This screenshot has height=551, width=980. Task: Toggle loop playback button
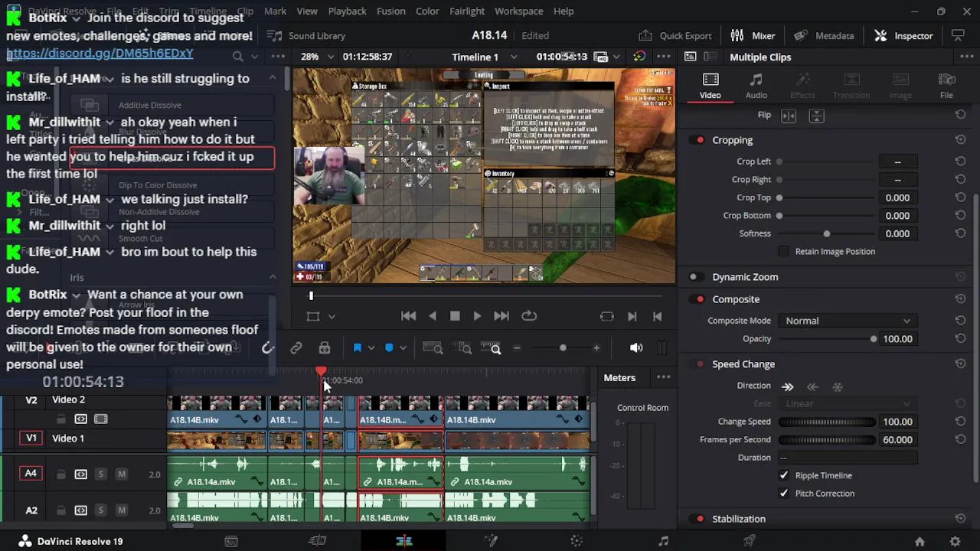pos(529,316)
